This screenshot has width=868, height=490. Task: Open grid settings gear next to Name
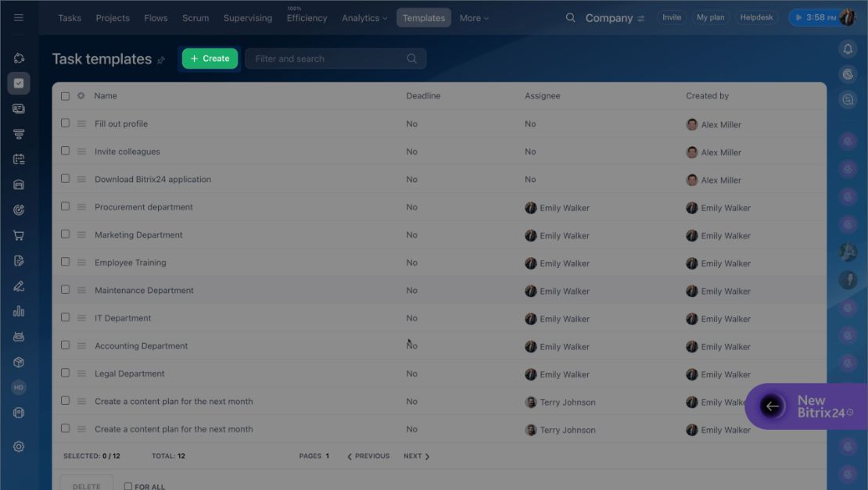tap(81, 95)
